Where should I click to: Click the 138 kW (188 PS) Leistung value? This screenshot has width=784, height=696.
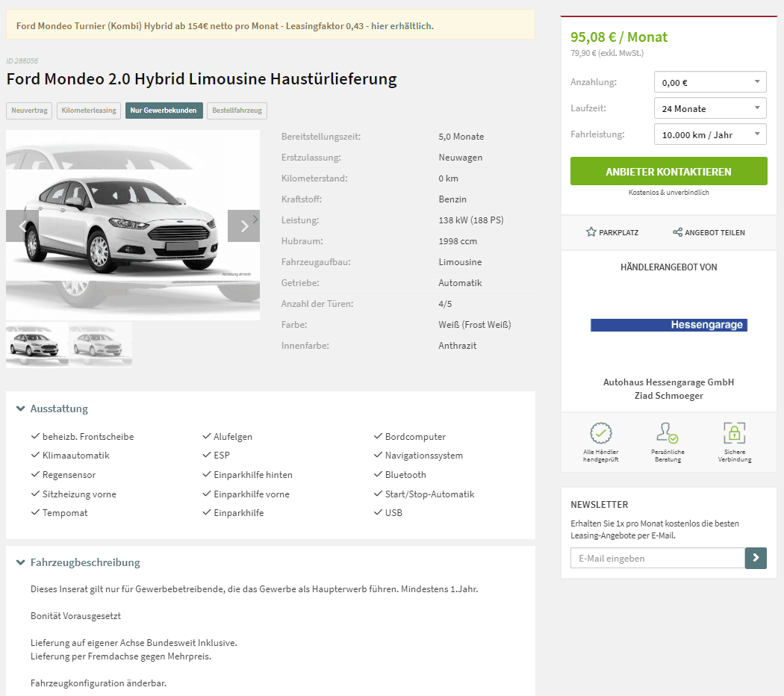click(471, 220)
